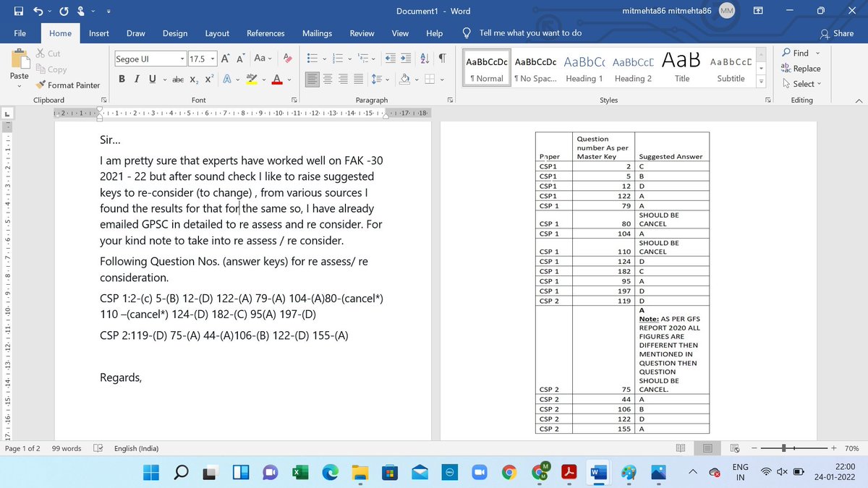Toggle Align Left paragraph alignment

(x=312, y=80)
